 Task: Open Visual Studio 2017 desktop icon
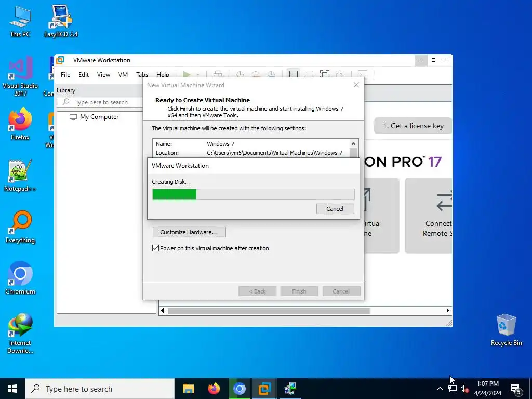(x=20, y=77)
